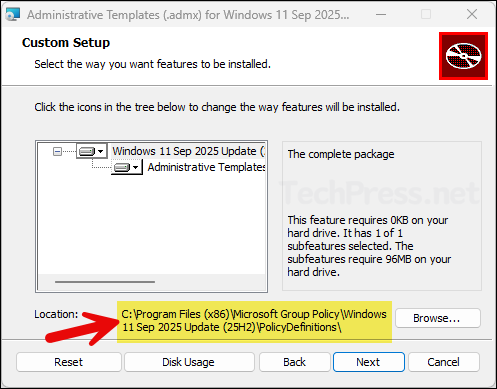
Task: Open Disk Usage details
Action: click(189, 362)
